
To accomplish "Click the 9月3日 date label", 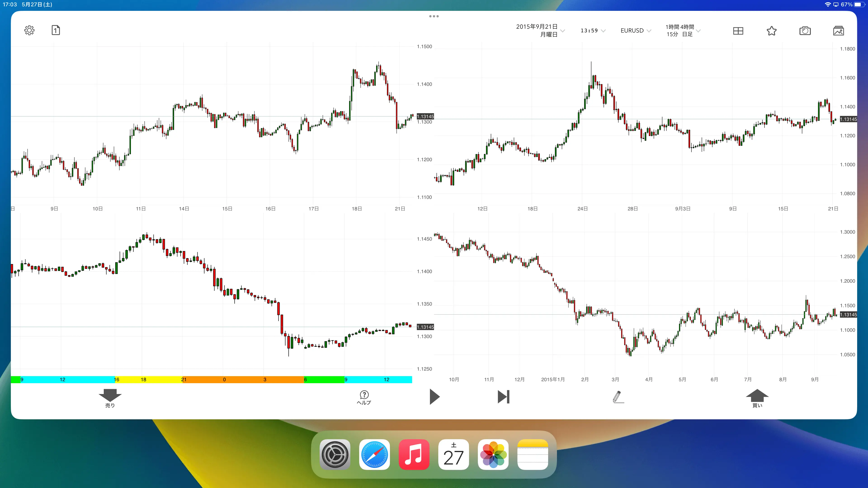I will pos(683,209).
